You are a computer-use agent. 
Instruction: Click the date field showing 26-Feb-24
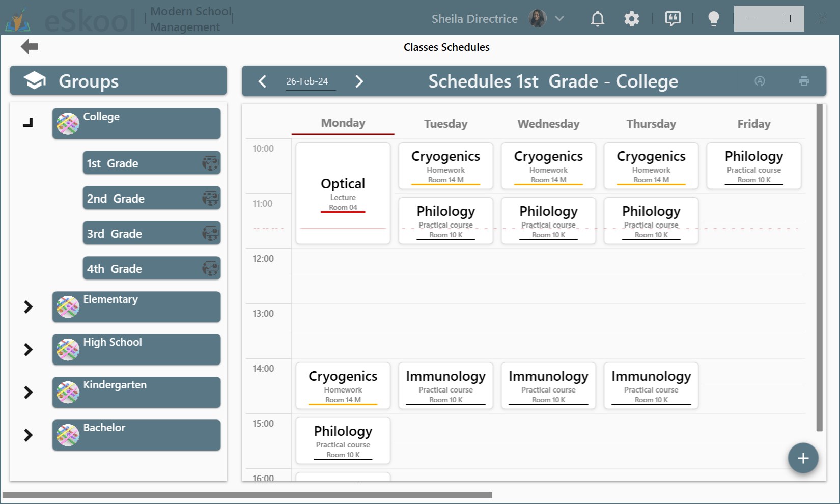[x=307, y=80]
